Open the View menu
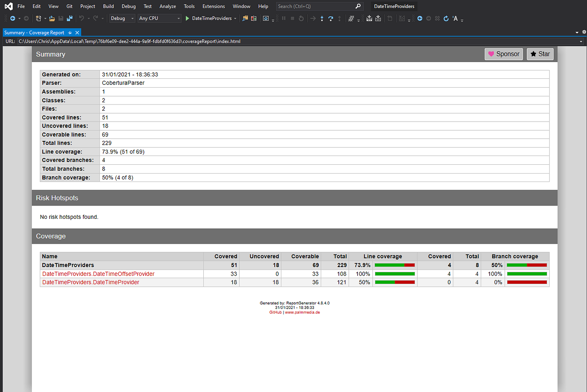The image size is (587, 392). [x=53, y=6]
